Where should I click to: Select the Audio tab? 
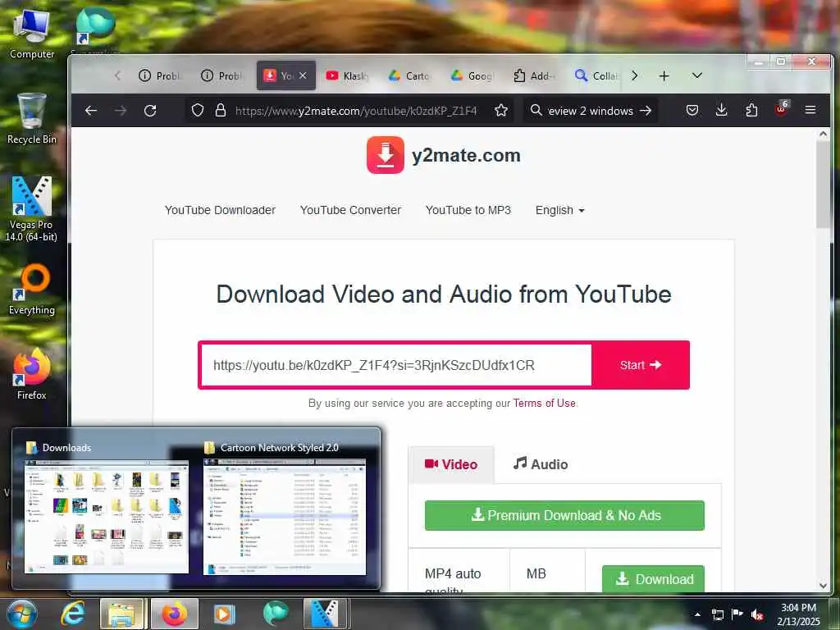pyautogui.click(x=541, y=464)
